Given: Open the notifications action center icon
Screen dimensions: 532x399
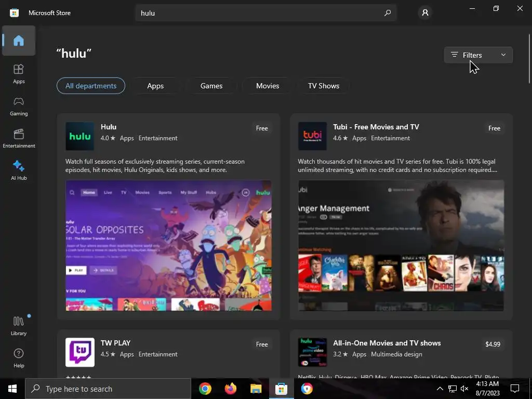Looking at the screenshot, I should click(x=514, y=389).
